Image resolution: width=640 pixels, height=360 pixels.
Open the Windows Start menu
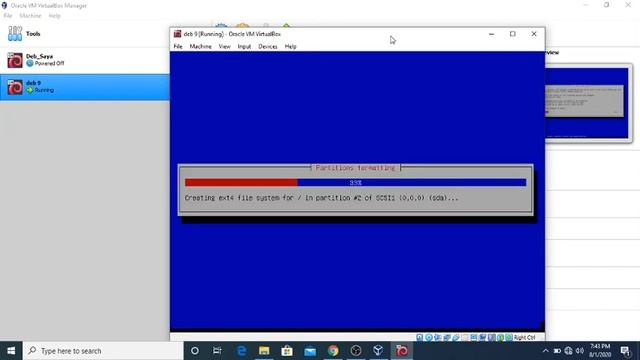click(x=11, y=351)
